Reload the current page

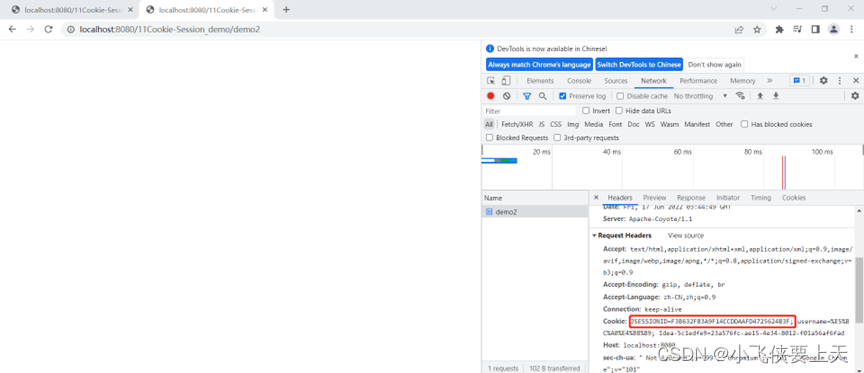[x=48, y=29]
